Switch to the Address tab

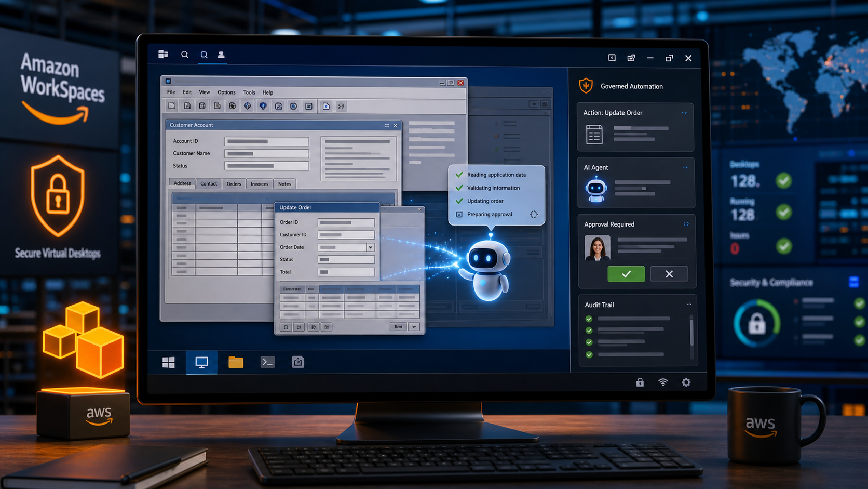coord(182,183)
